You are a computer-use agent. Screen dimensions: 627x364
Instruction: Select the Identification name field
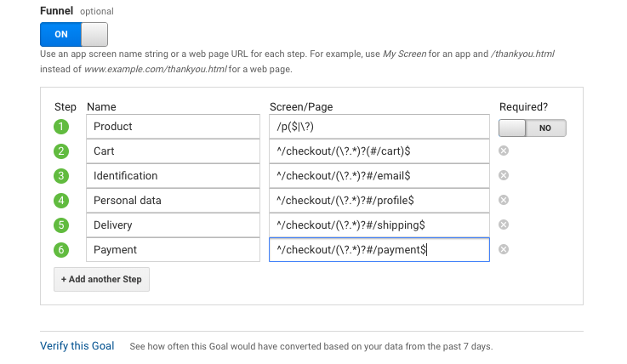pos(173,176)
